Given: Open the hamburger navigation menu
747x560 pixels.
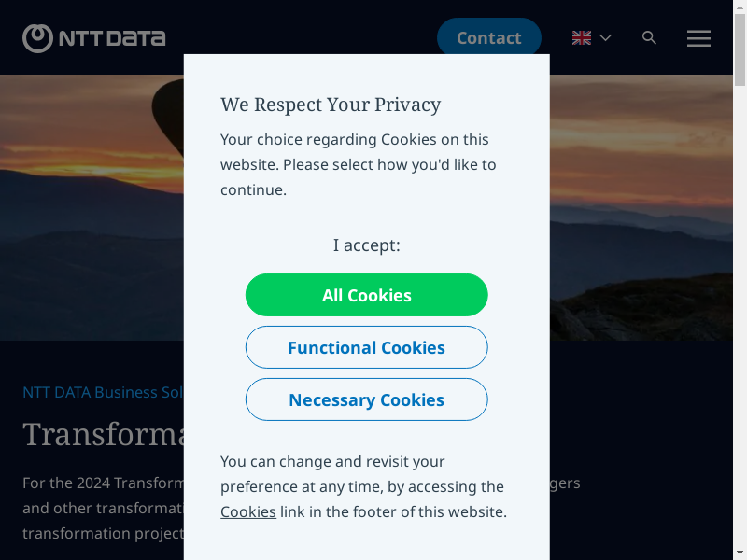Looking at the screenshot, I should click(x=698, y=38).
